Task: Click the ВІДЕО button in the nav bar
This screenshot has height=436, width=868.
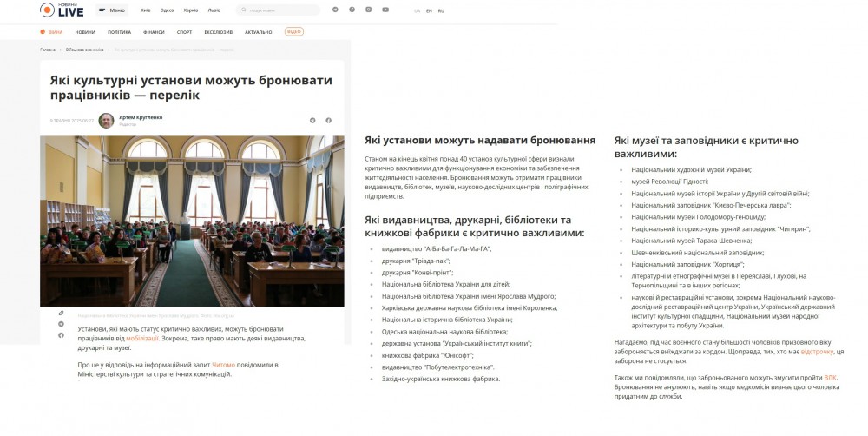Action: coord(294,31)
